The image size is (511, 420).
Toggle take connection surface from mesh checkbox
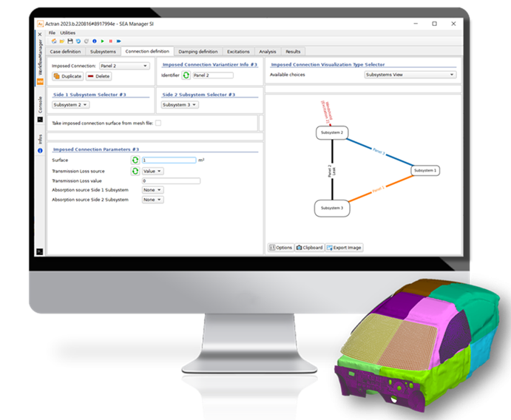click(158, 123)
